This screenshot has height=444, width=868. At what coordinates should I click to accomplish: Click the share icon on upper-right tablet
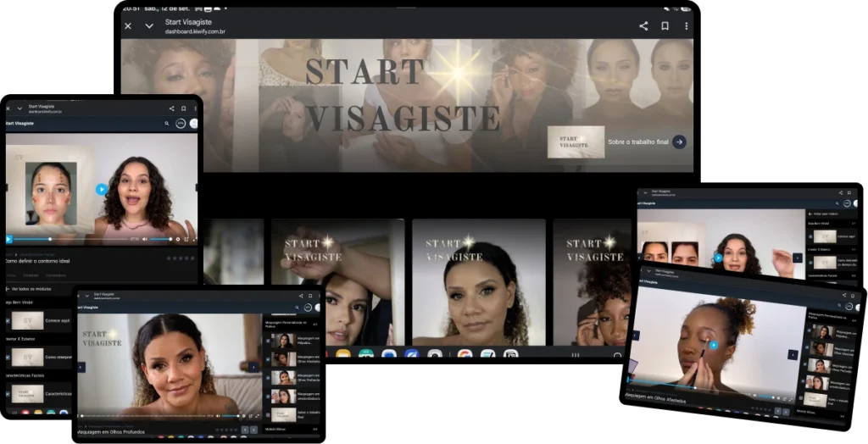pos(841,192)
